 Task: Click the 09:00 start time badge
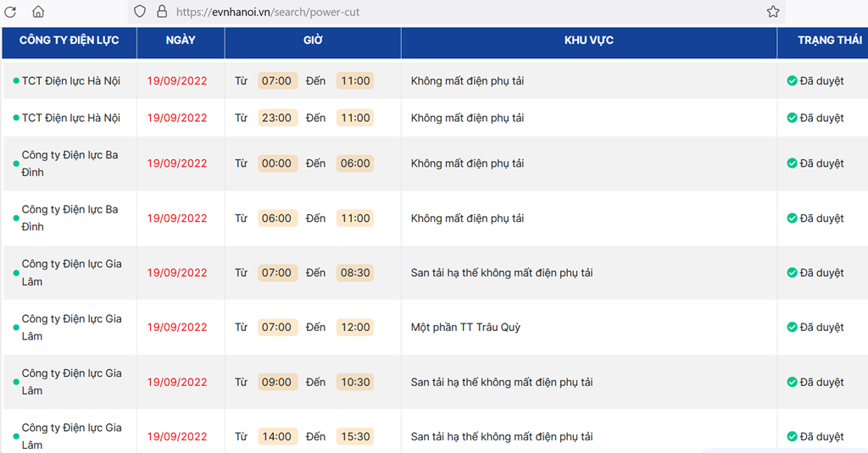[x=277, y=382]
